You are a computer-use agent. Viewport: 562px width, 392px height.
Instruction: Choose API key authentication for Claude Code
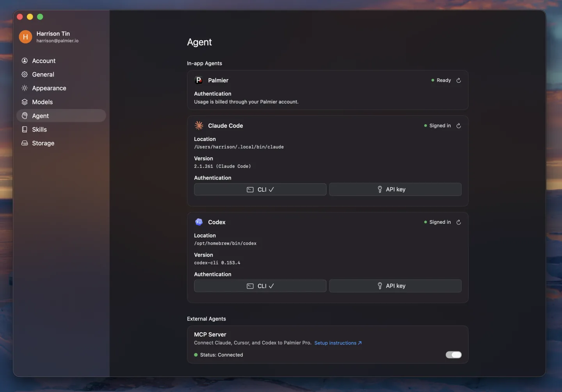point(395,189)
